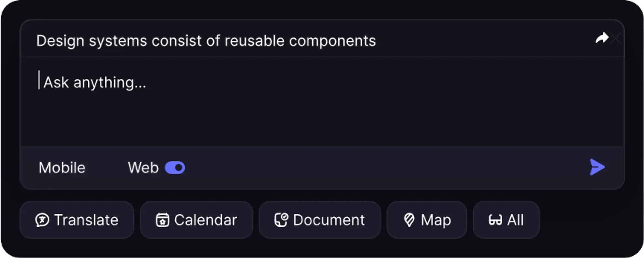
Task: Click the calendar icon on the Calendar chip
Action: coord(162,220)
